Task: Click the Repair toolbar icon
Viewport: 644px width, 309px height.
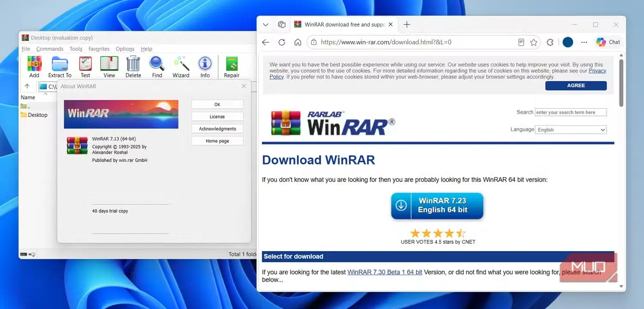Action: click(x=232, y=67)
